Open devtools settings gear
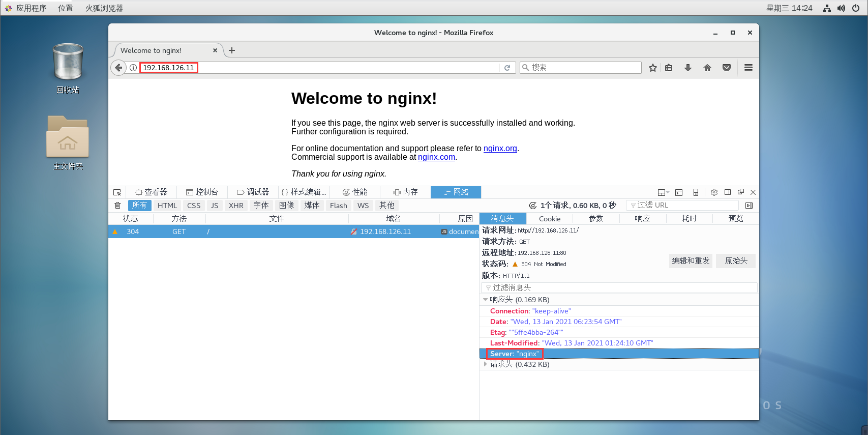This screenshot has width=868, height=435. coord(714,192)
